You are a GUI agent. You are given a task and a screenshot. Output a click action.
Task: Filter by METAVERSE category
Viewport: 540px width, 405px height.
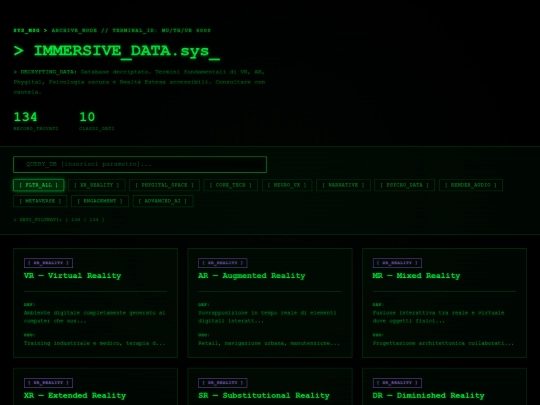point(40,201)
